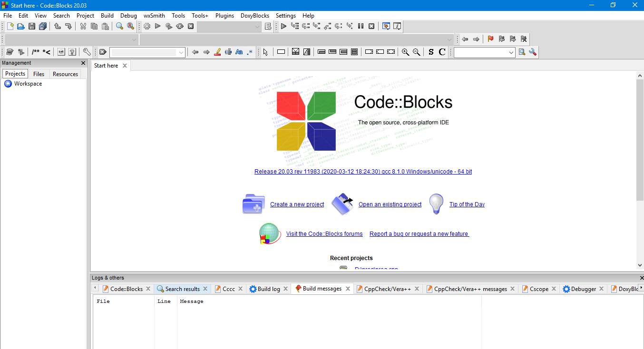Open the Replace tool icon

coord(131,26)
